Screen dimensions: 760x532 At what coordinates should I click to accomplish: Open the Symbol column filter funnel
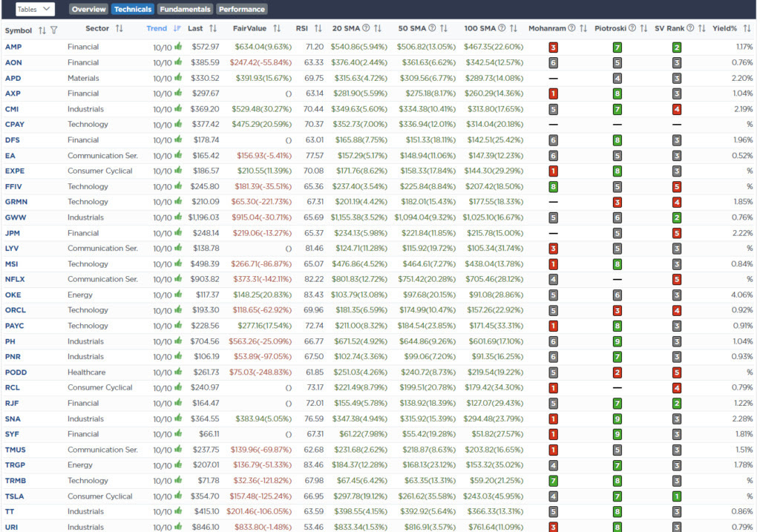pyautogui.click(x=53, y=30)
